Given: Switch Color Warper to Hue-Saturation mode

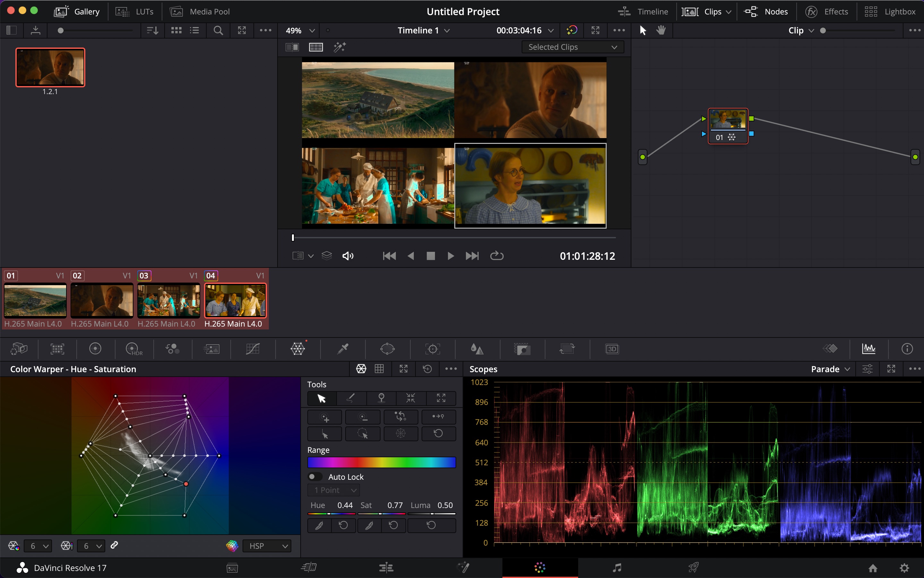Looking at the screenshot, I should pyautogui.click(x=361, y=369).
